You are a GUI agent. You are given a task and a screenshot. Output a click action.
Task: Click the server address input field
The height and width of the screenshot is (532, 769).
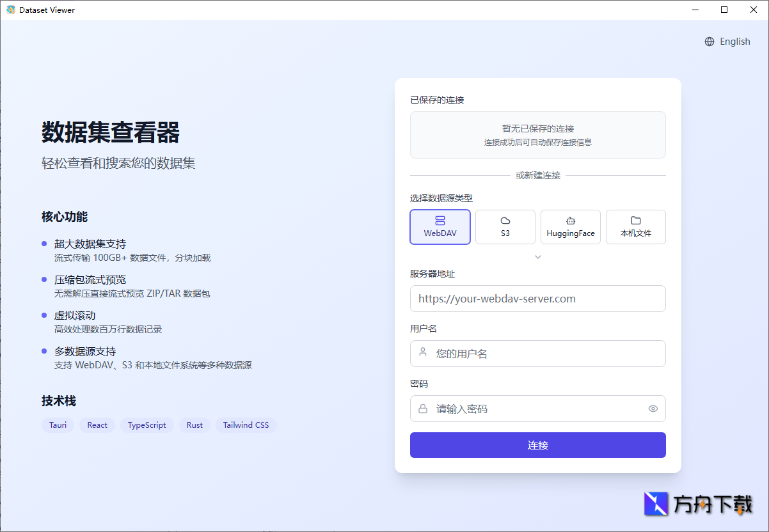537,298
